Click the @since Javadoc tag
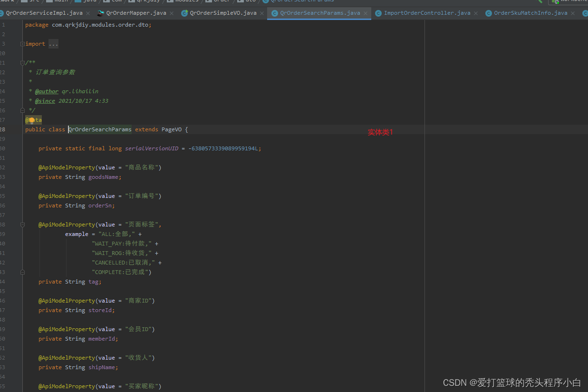 (x=45, y=101)
